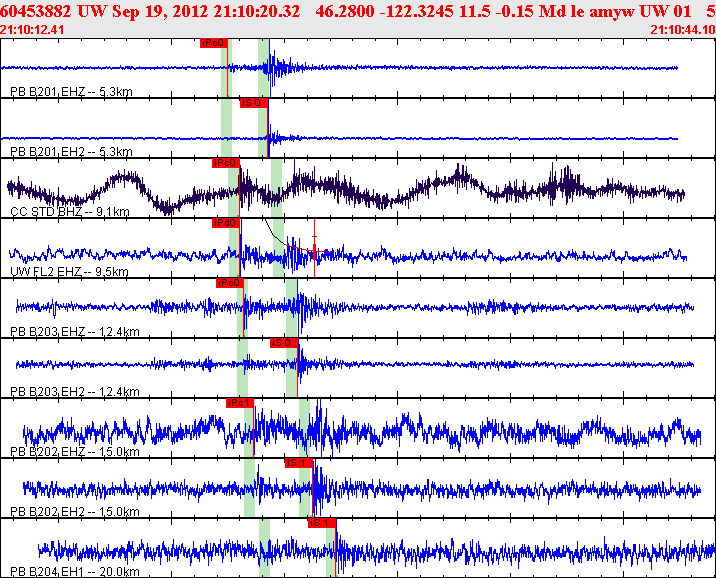Click the iPc0 pick flag on PB B201 EHZ
The width and height of the screenshot is (716, 578).
pyautogui.click(x=214, y=44)
